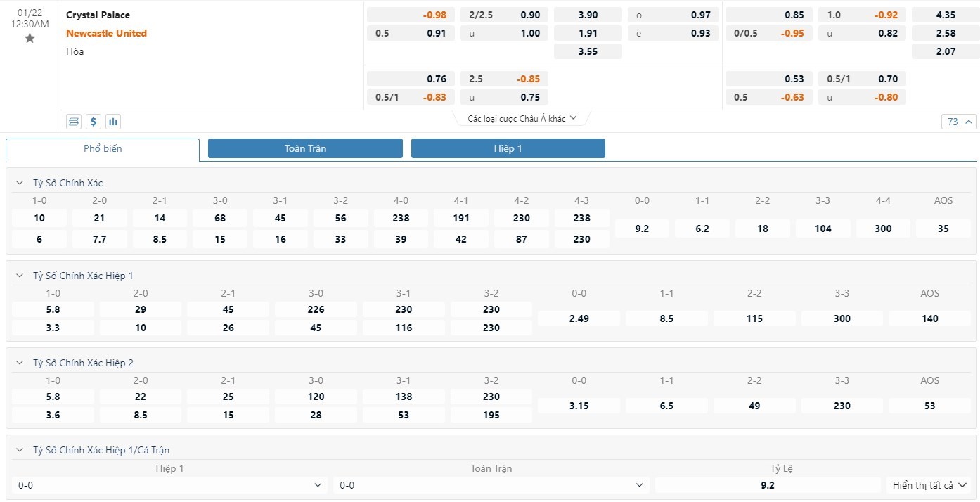Select AOS odds 35 in Tỷ Số Chính Xác

tap(943, 229)
